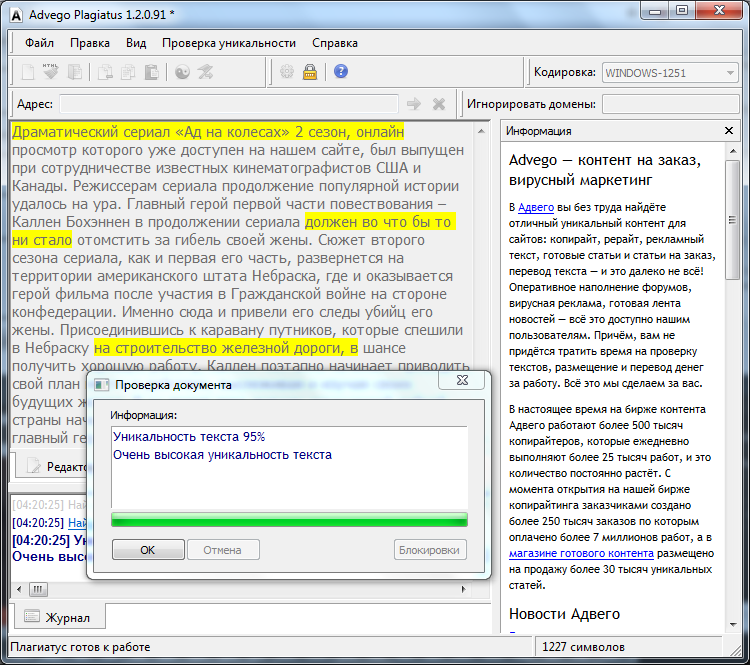Click the go arrow next to the address field

click(413, 104)
